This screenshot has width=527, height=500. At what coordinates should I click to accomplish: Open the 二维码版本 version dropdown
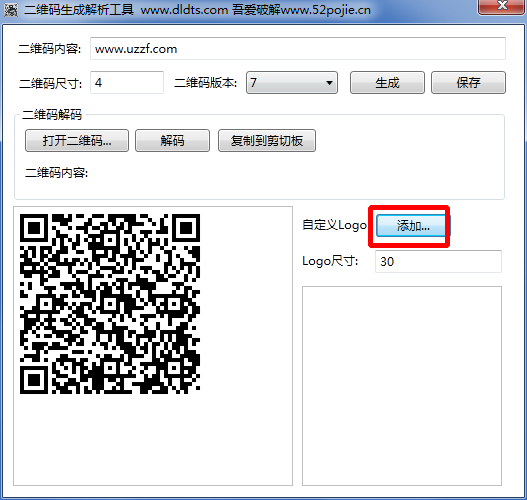292,82
